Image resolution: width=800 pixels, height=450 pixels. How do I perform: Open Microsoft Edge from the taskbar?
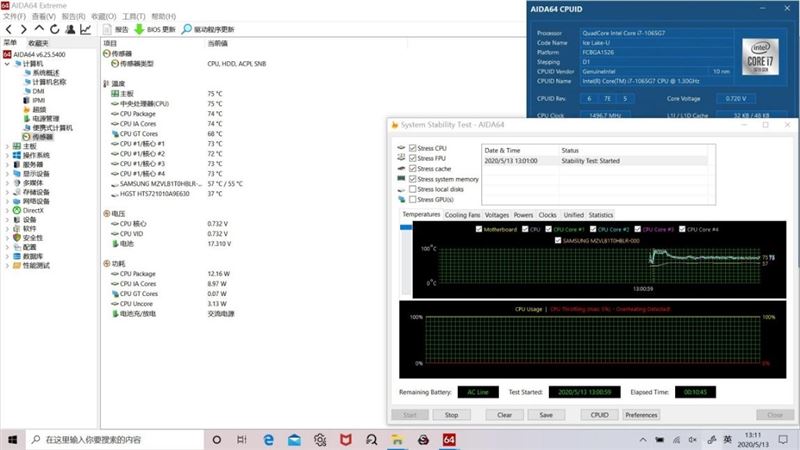pyautogui.click(x=268, y=440)
